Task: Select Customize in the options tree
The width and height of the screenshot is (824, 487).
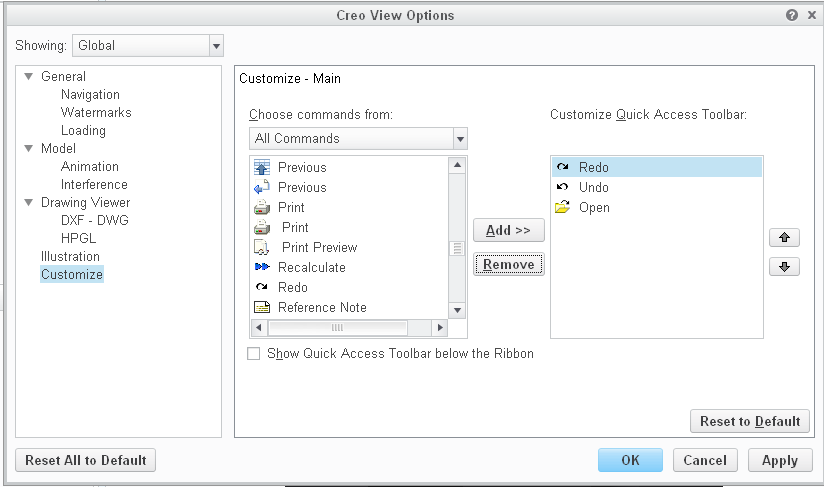Action: [x=72, y=274]
